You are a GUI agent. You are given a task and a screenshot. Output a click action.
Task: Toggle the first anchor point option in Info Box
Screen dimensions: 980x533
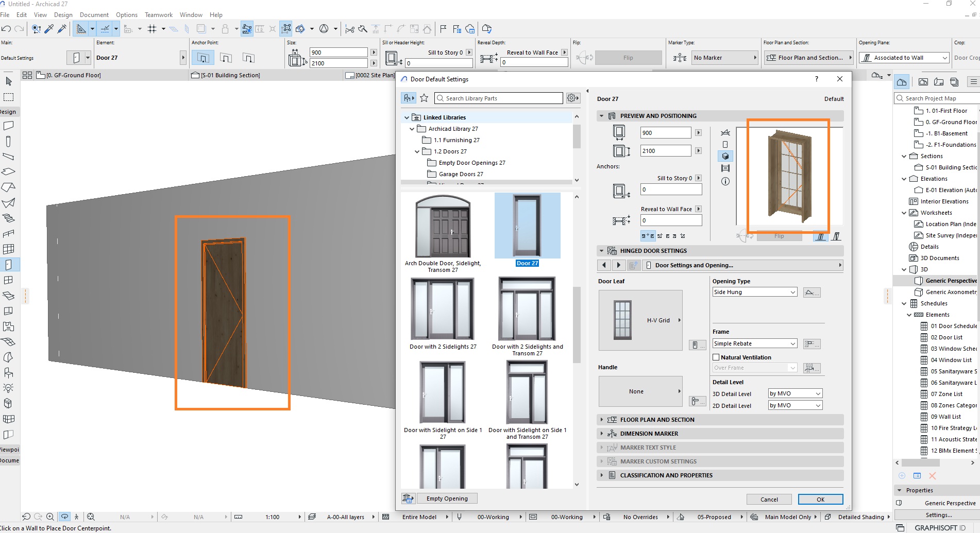[203, 58]
